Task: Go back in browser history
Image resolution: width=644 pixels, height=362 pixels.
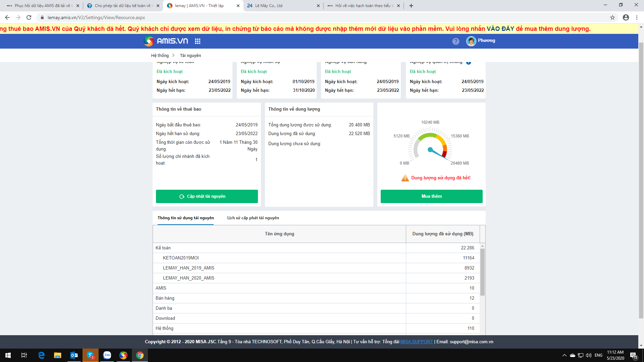Action: (7, 17)
